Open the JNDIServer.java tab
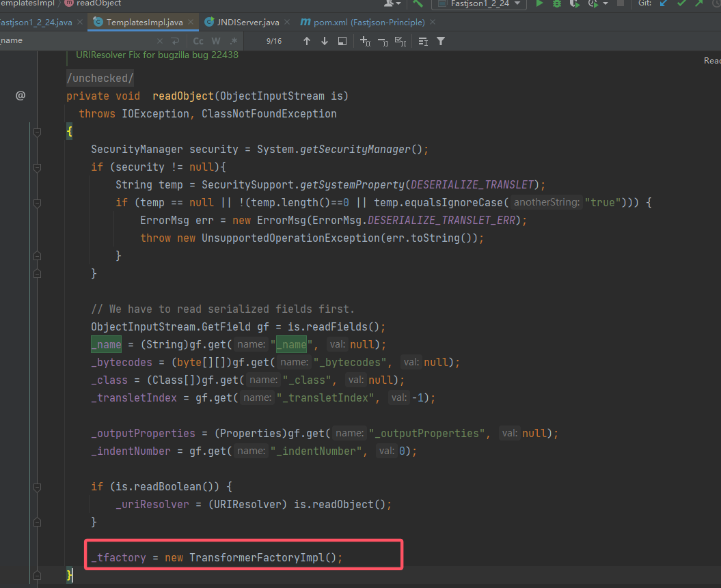This screenshot has height=588, width=721. tap(248, 22)
